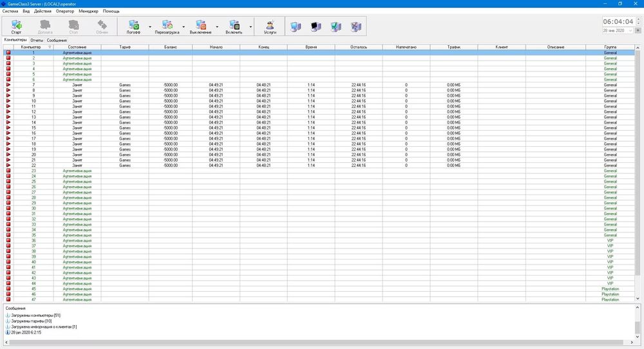This screenshot has height=349, width=644.
Task: Click the red status icon of computer 36
Action: 8,240
